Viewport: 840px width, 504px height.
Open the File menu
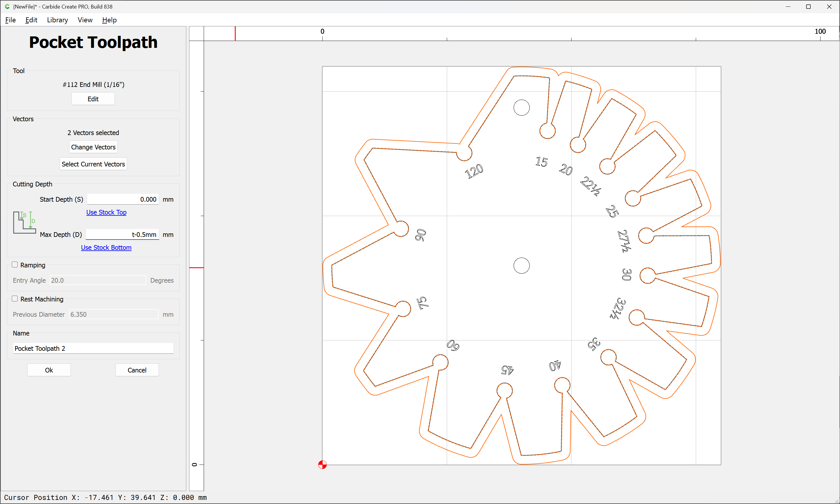[x=11, y=20]
